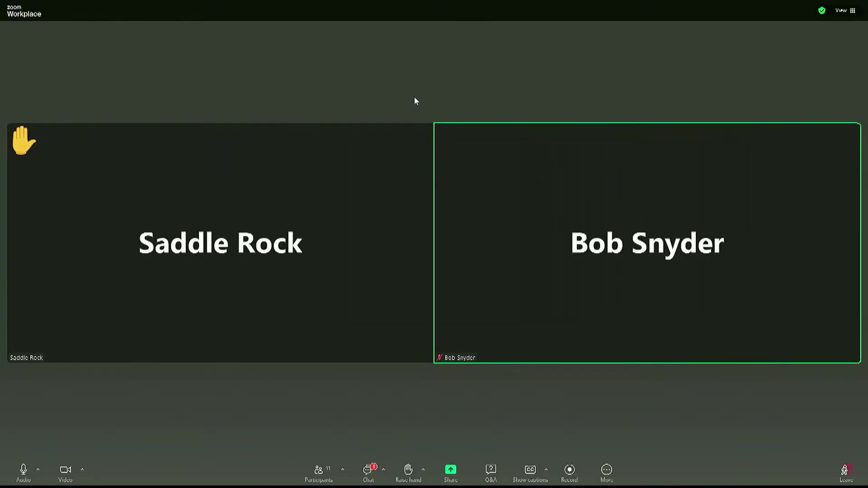Viewport: 868px width, 488px height.
Task: Click the Zoom Workplace logo
Action: (x=24, y=11)
